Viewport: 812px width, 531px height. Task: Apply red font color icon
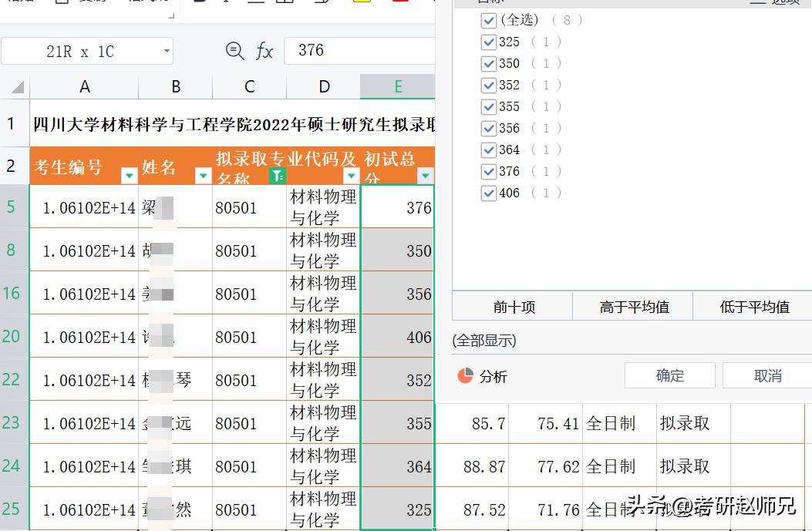point(401,3)
